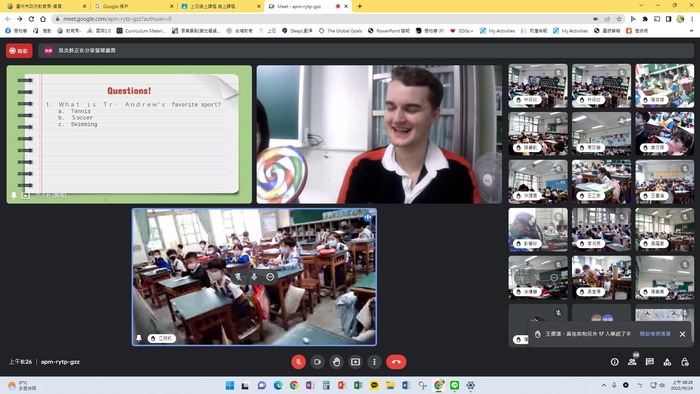Open the taskbar clock and date
Screen dimensions: 700x394
(x=682, y=385)
